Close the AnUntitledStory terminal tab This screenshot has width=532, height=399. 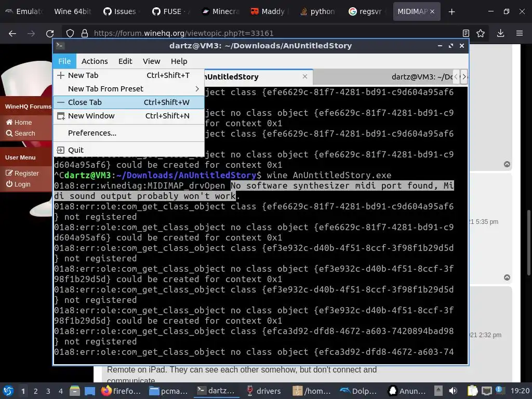pos(304,77)
